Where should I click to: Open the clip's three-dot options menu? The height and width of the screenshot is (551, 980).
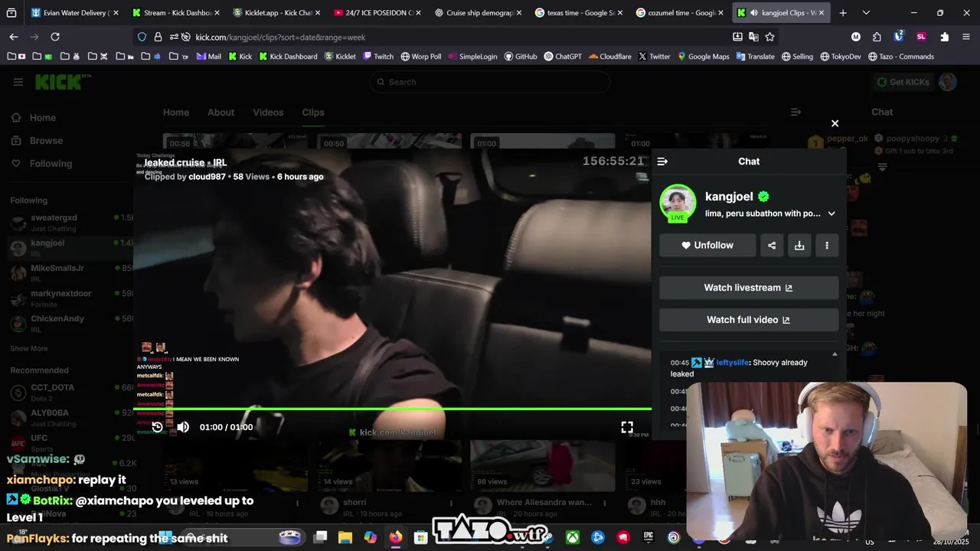827,246
